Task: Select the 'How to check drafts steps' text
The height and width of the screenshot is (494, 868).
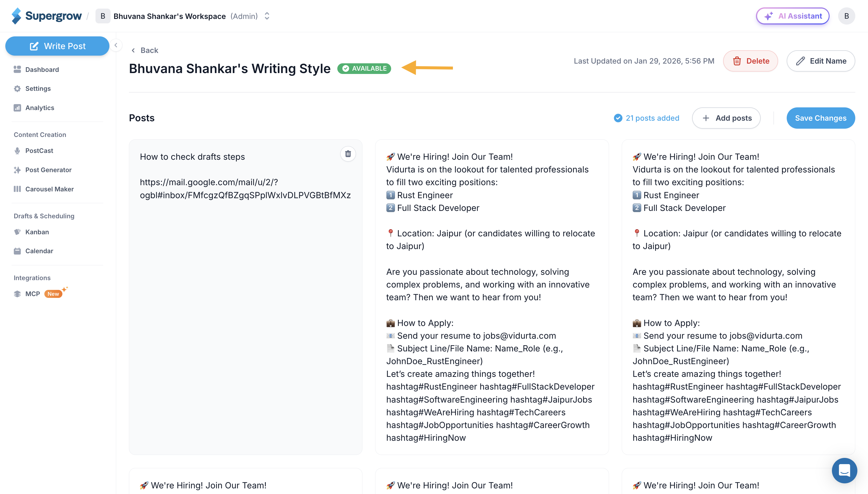Action: click(192, 157)
